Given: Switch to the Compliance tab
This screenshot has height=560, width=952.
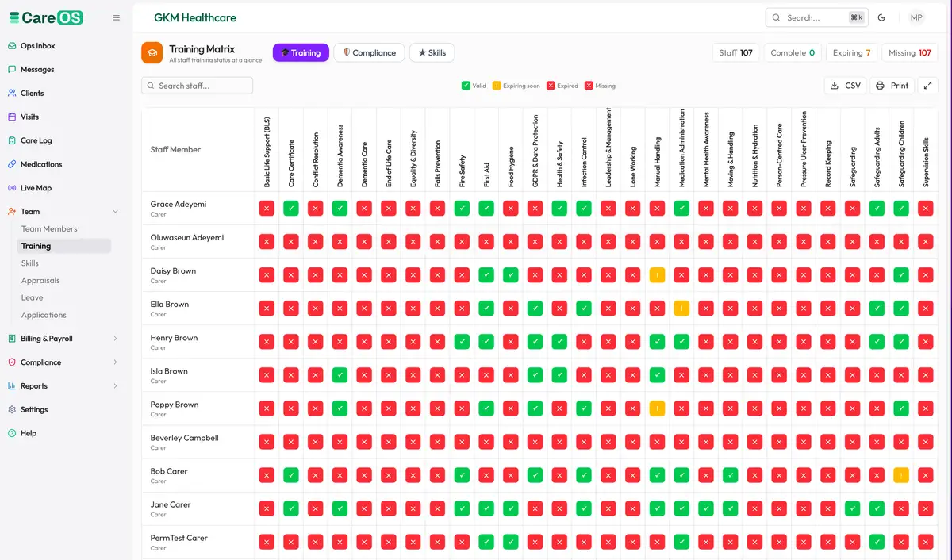Looking at the screenshot, I should pyautogui.click(x=369, y=52).
